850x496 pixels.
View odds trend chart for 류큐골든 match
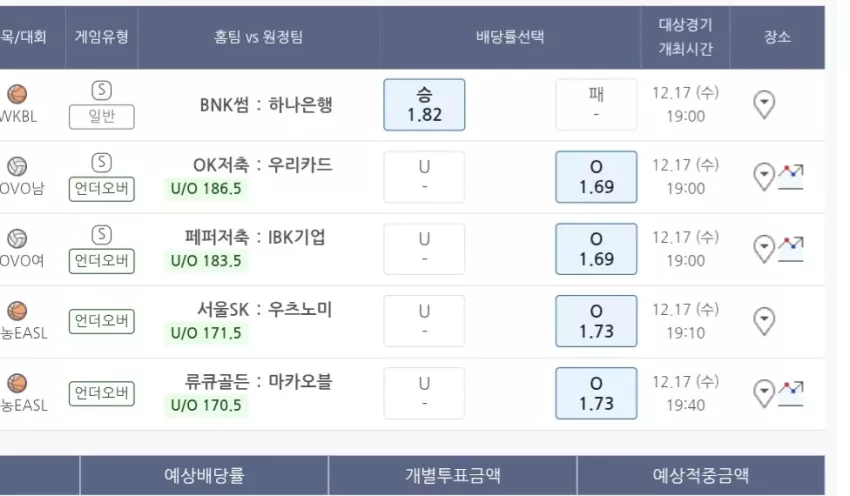point(791,394)
